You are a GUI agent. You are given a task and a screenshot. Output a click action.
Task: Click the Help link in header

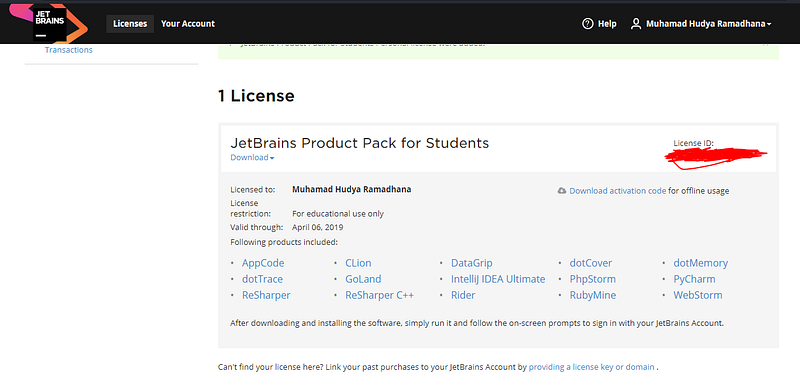607,24
